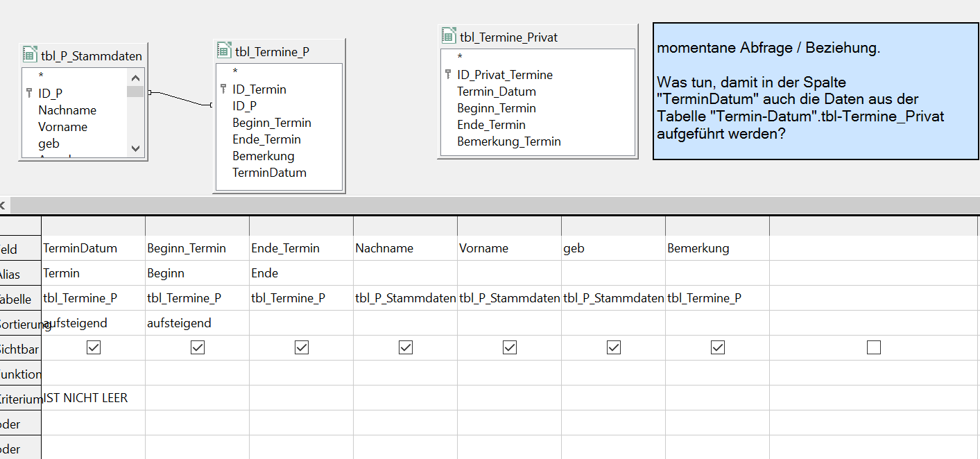980x459 pixels.
Task: Click the tbl_Termine_P table icon
Action: [224, 49]
